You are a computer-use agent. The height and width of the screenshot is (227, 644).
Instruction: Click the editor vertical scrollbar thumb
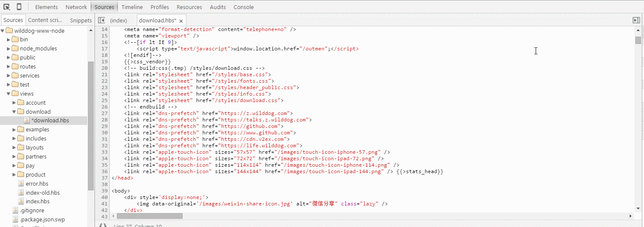(638, 40)
